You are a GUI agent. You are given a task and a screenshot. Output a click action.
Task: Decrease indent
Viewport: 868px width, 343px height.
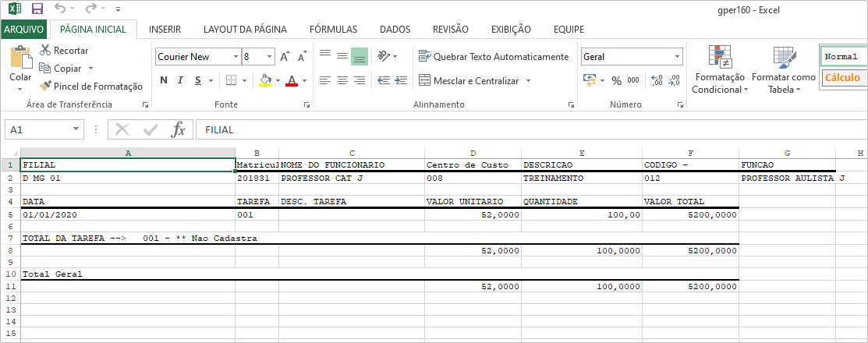coord(384,81)
